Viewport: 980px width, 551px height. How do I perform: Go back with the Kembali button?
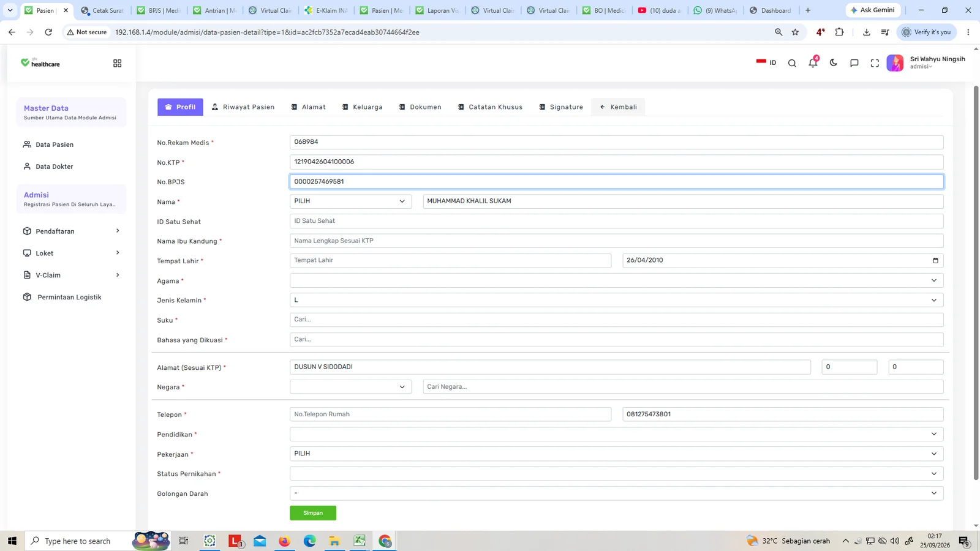(x=618, y=107)
